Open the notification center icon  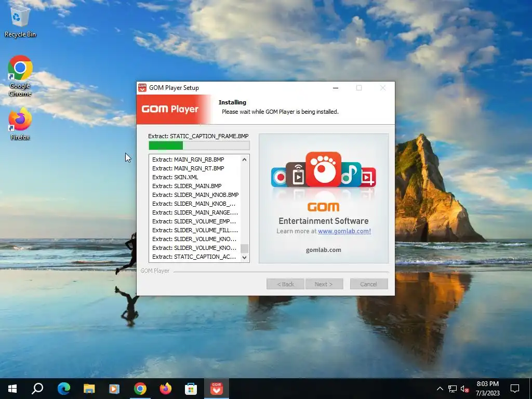point(515,389)
